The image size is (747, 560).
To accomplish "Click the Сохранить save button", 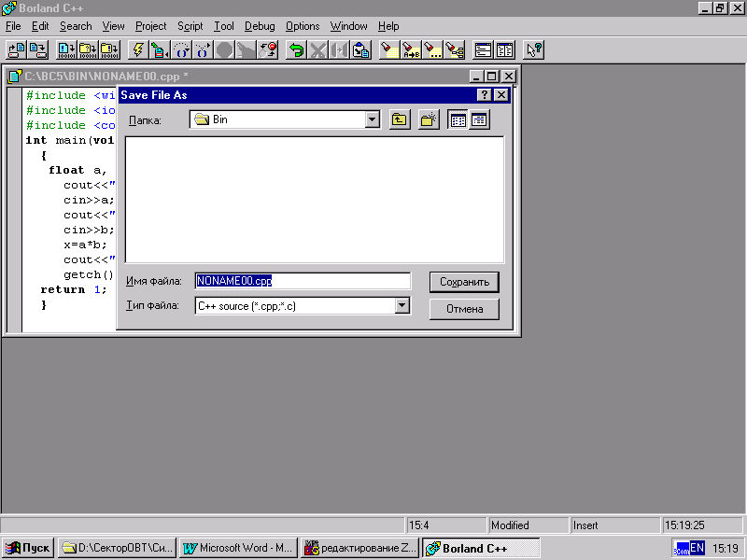I will (x=464, y=282).
